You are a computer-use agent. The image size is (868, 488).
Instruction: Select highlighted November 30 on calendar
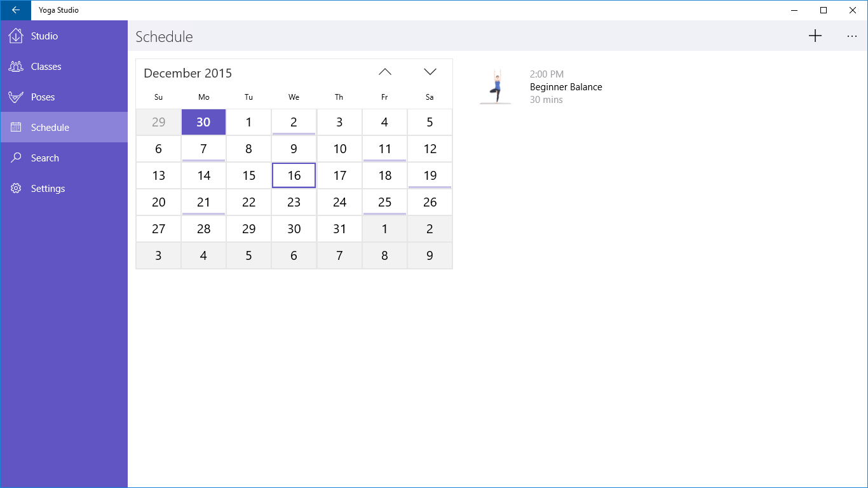tap(203, 122)
